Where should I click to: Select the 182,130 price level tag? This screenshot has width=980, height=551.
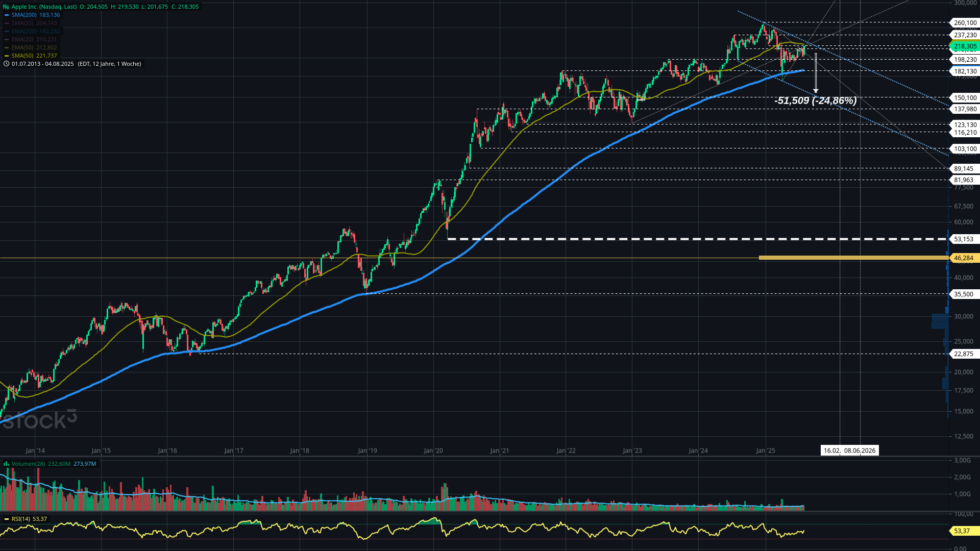point(964,71)
